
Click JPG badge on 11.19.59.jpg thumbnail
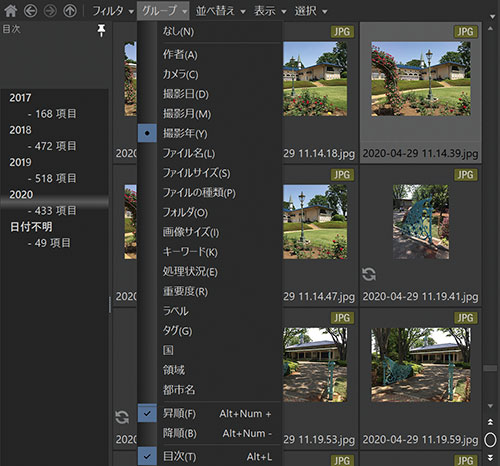[465, 318]
